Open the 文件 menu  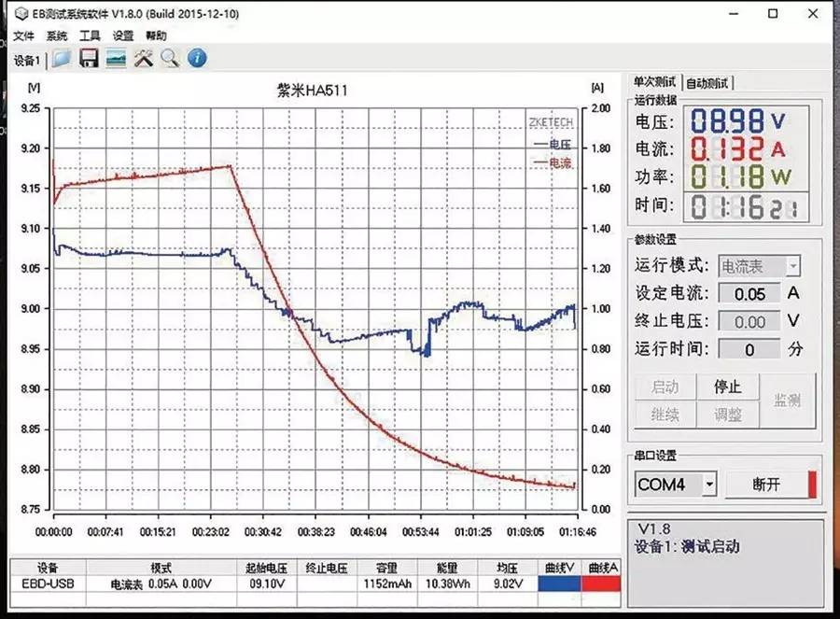24,35
